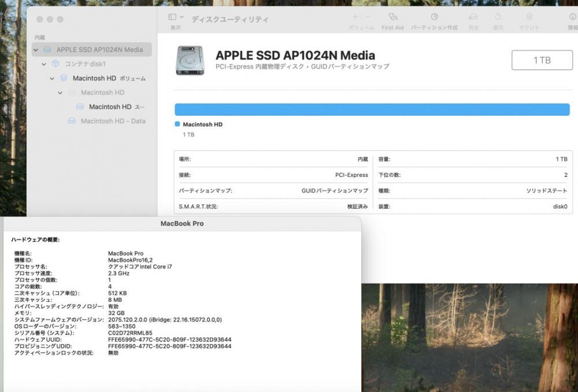Click the volume group stack icon
578x392 pixels.
(64, 78)
